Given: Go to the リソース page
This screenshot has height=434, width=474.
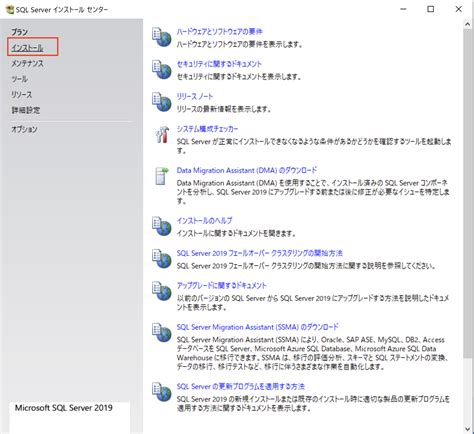Looking at the screenshot, I should point(22,95).
